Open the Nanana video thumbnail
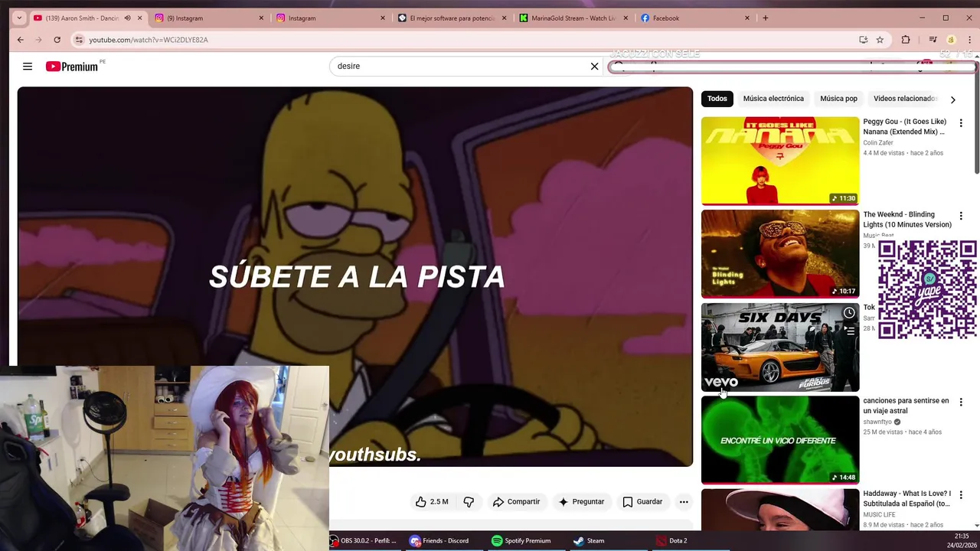The height and width of the screenshot is (551, 980). (x=780, y=161)
